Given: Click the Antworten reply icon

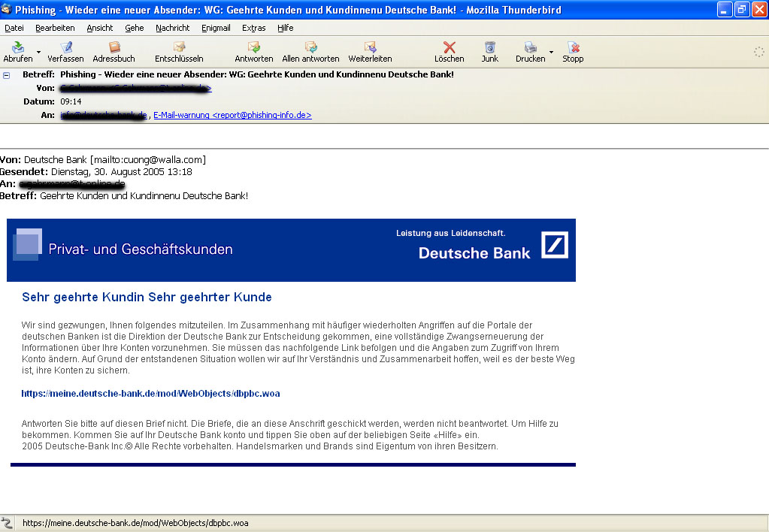Looking at the screenshot, I should 253,47.
